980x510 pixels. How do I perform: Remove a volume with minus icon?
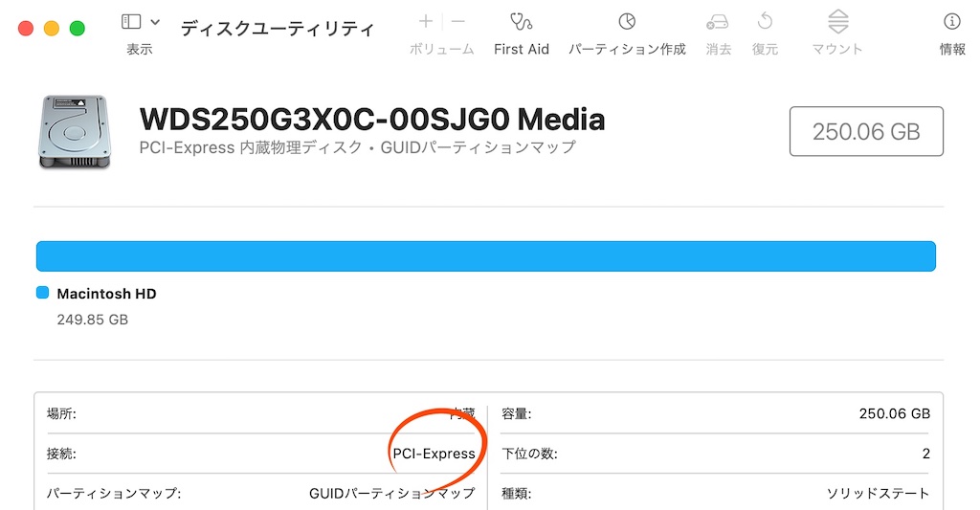pos(458,21)
